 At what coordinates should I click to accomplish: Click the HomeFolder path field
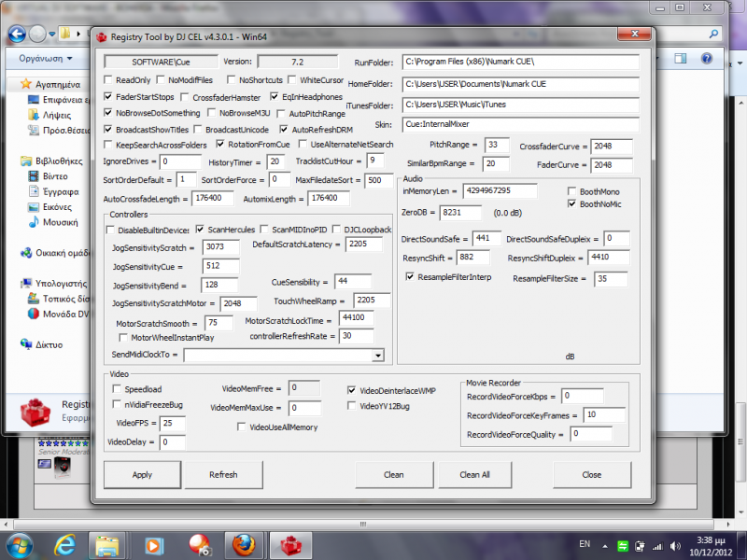(x=520, y=84)
